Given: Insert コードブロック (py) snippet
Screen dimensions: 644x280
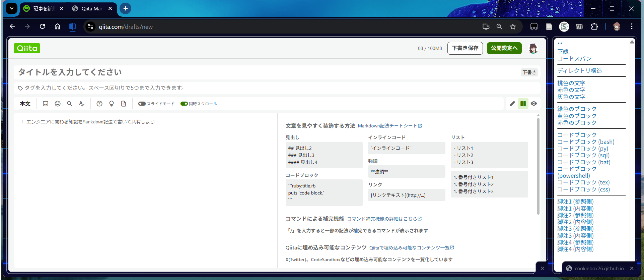Looking at the screenshot, I should [x=583, y=149].
